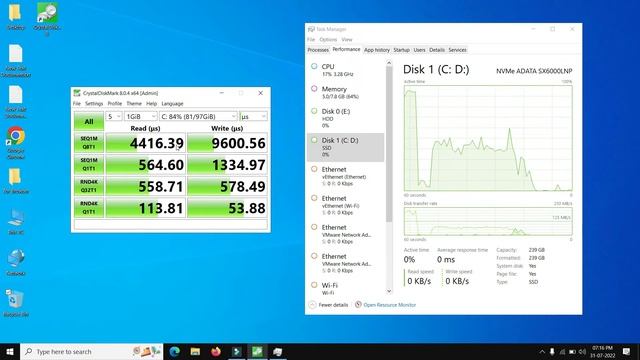Open the unit dropdown showing μs
640x360 pixels.
coord(253,116)
